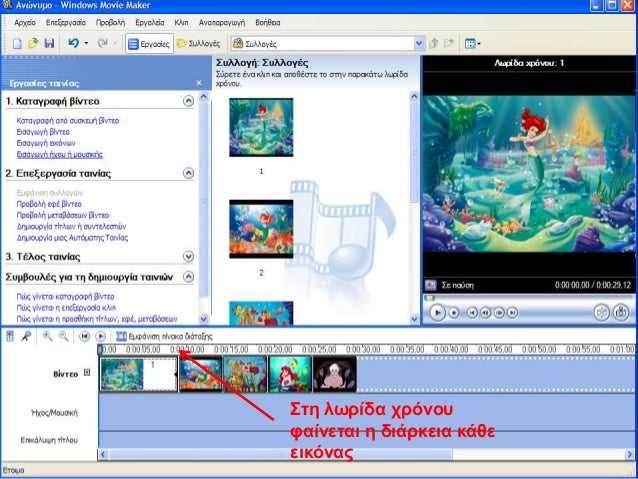Click Δημιουργία μιας Αυτόματης Ταινίας link
Screen dimensions: 638x479
coord(72,238)
